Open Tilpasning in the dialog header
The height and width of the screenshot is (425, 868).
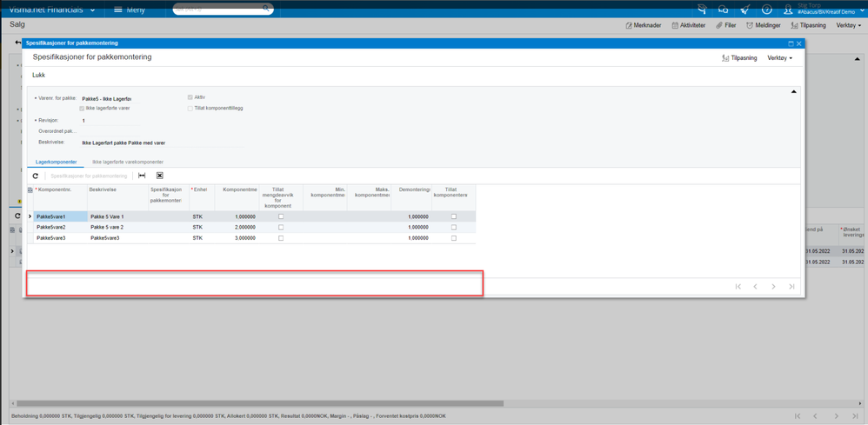pyautogui.click(x=739, y=57)
